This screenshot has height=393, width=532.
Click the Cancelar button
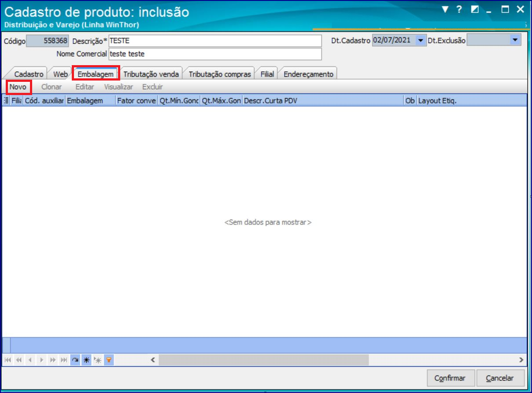[501, 378]
